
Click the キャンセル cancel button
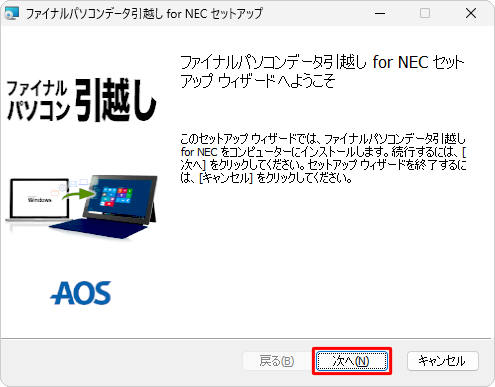coord(443,361)
